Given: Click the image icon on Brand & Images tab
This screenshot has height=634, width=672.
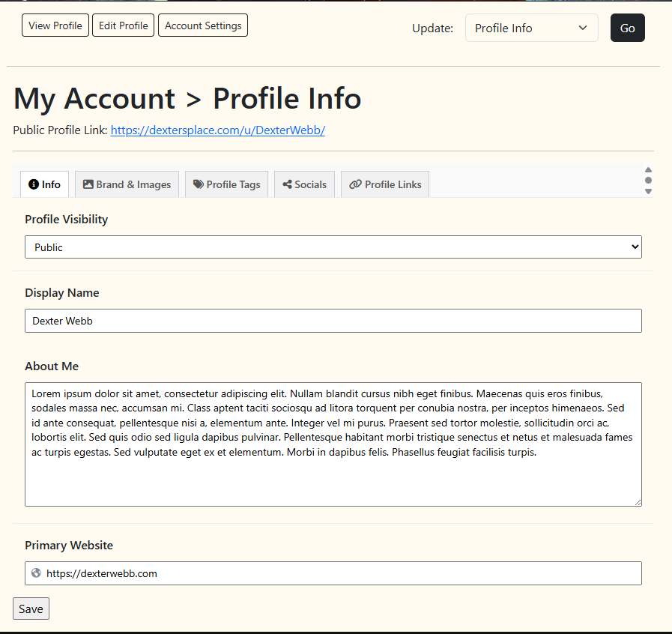Looking at the screenshot, I should click(x=88, y=184).
